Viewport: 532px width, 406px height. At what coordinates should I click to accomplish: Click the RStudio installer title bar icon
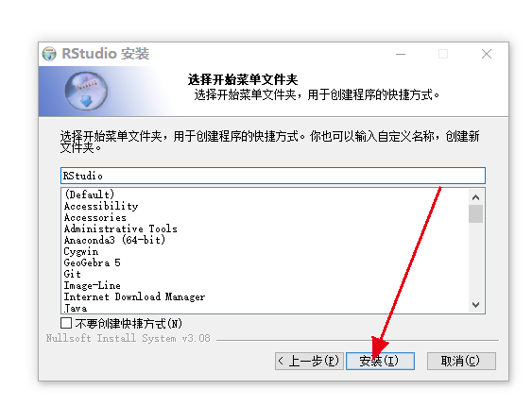[49, 54]
